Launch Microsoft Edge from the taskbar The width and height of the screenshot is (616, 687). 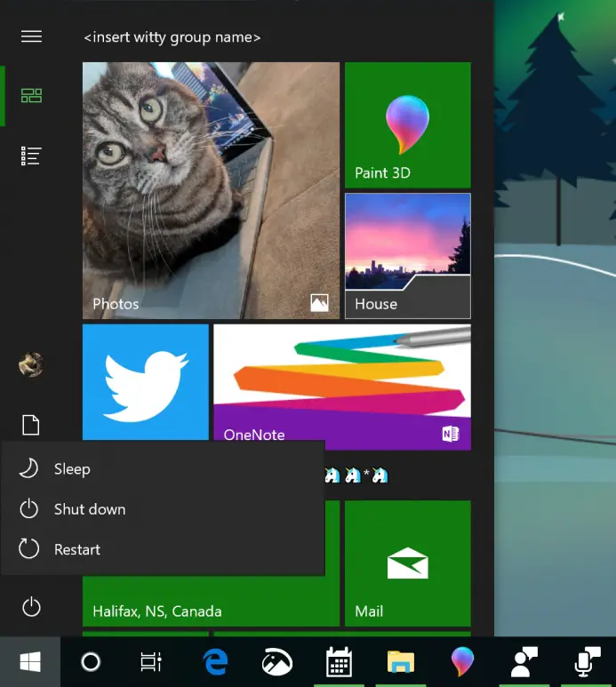(216, 661)
